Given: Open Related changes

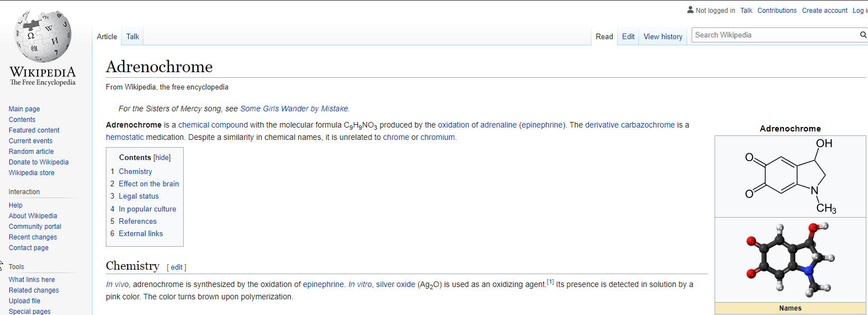Looking at the screenshot, I should pos(34,290).
